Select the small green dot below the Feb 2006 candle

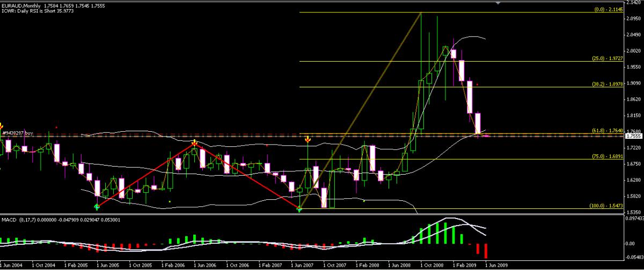coord(170,201)
